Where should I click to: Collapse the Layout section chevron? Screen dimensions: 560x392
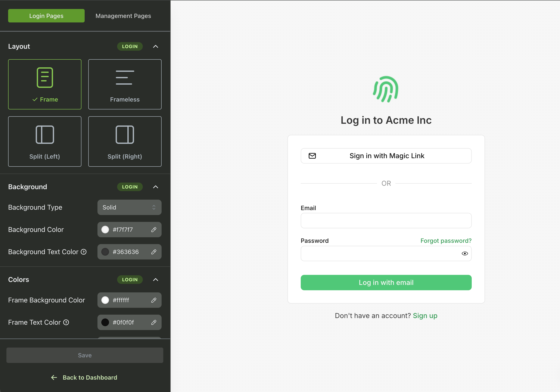[156, 46]
